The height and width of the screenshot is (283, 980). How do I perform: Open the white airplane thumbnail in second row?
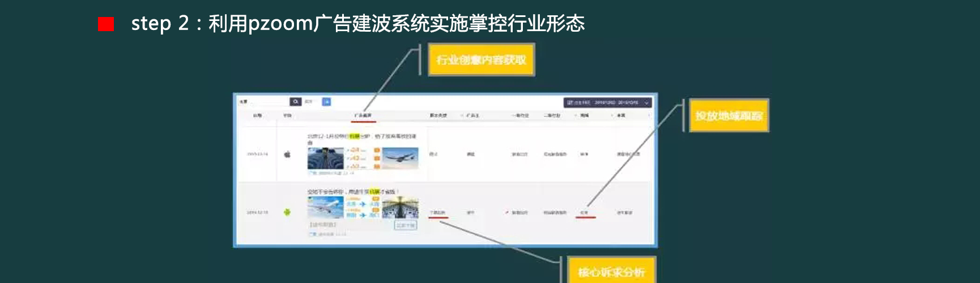click(325, 208)
